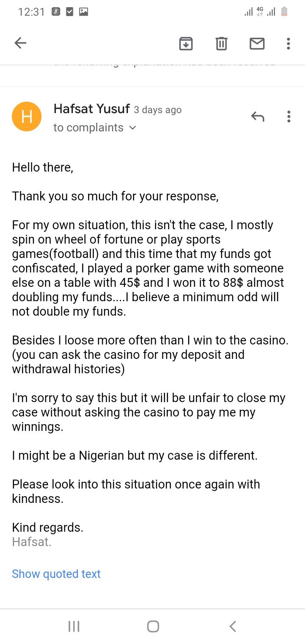Viewport: 305px width, 644px height.
Task: Open message options beside reply arrow
Action: click(289, 117)
